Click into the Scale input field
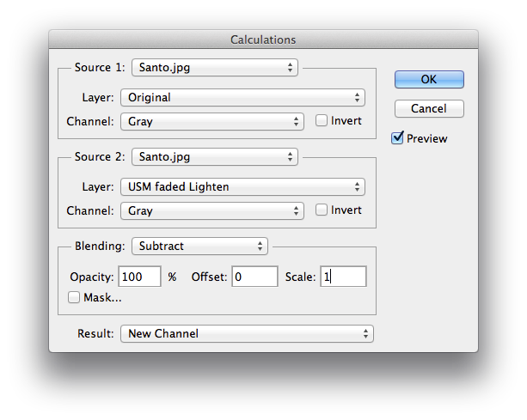 pyautogui.click(x=343, y=277)
